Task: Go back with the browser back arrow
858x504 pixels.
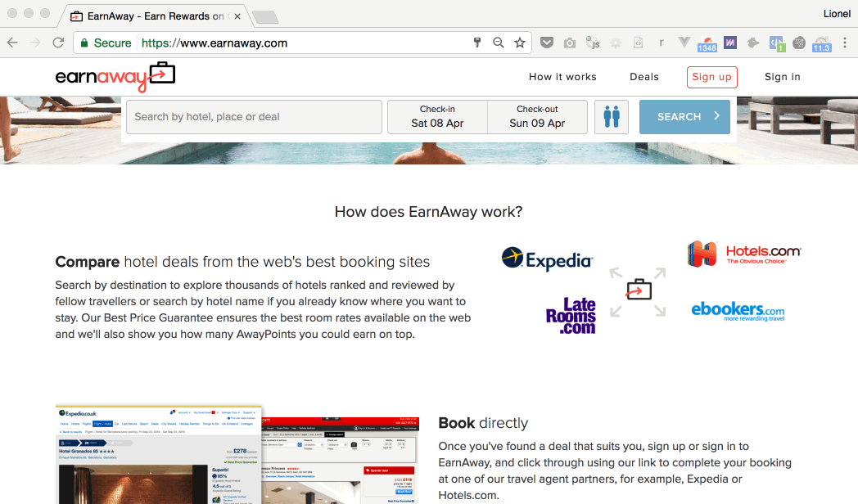Action: (x=12, y=43)
